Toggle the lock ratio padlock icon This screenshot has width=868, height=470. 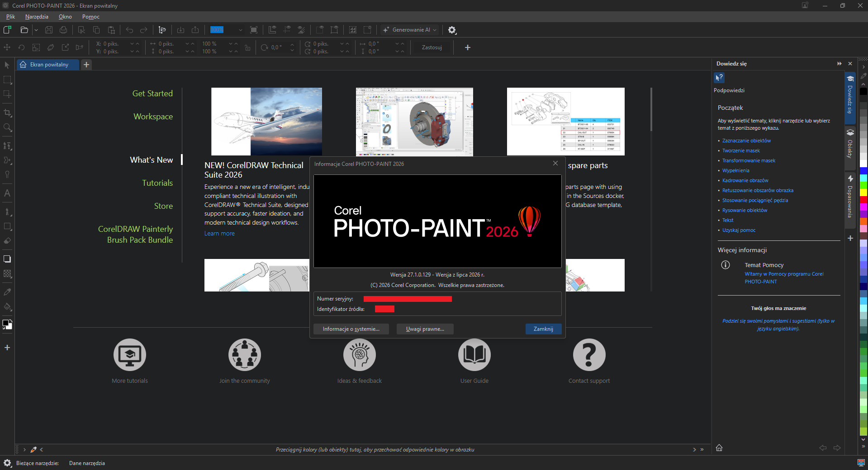[247, 47]
